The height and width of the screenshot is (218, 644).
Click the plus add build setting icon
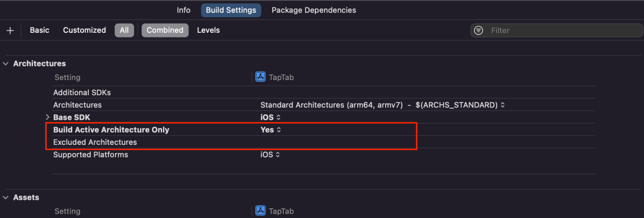coord(10,31)
